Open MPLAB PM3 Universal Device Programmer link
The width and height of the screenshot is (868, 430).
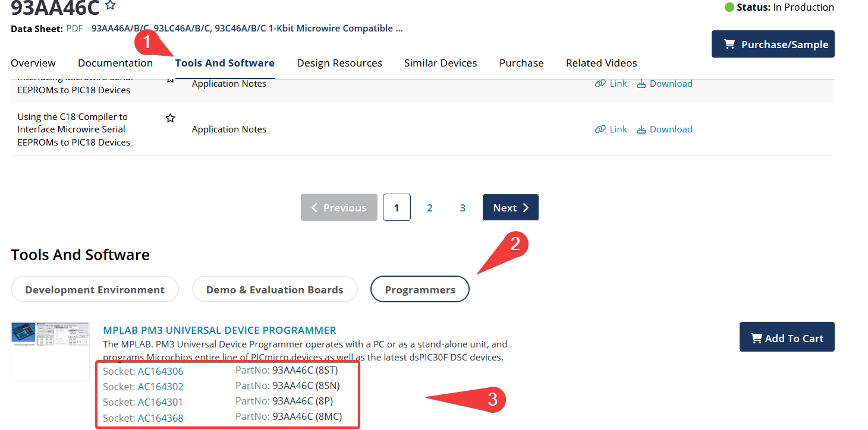point(219,330)
